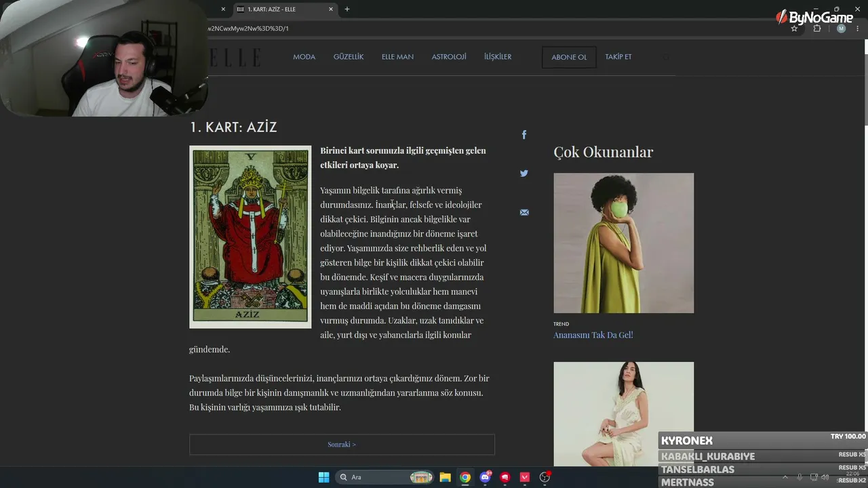Show hidden system tray icons

coord(785,477)
